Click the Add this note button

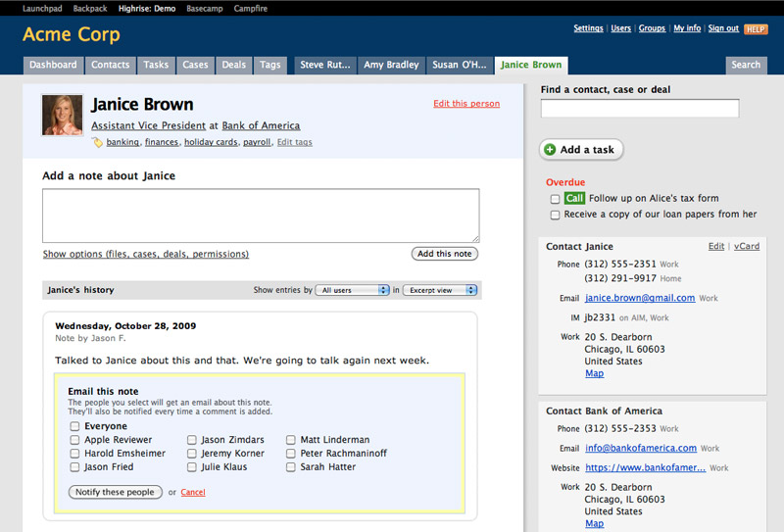[445, 254]
